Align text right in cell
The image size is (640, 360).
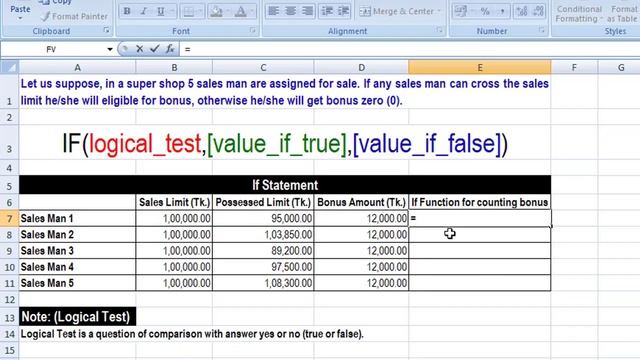click(307, 11)
